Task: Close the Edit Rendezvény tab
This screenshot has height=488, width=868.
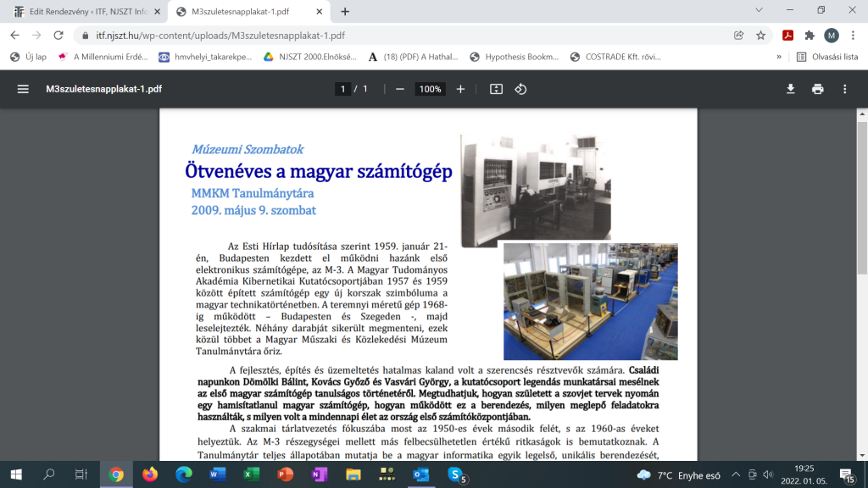Action: tap(157, 12)
